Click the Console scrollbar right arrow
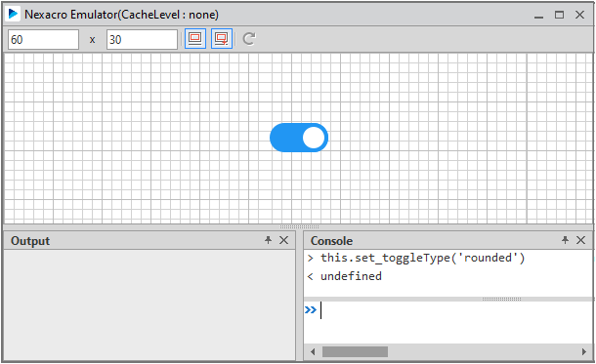The width and height of the screenshot is (596, 364). coord(584,352)
